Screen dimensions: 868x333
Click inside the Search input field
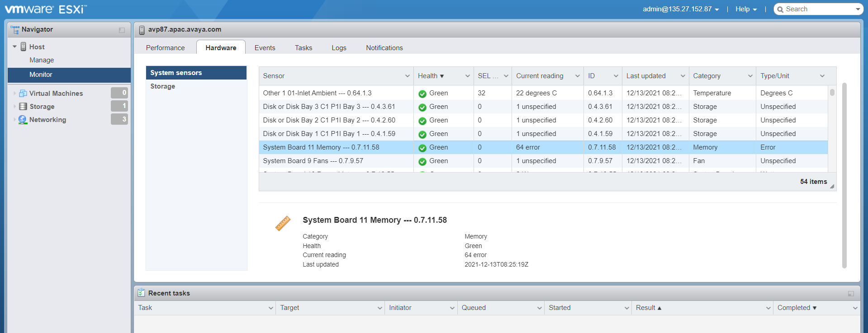click(x=819, y=9)
